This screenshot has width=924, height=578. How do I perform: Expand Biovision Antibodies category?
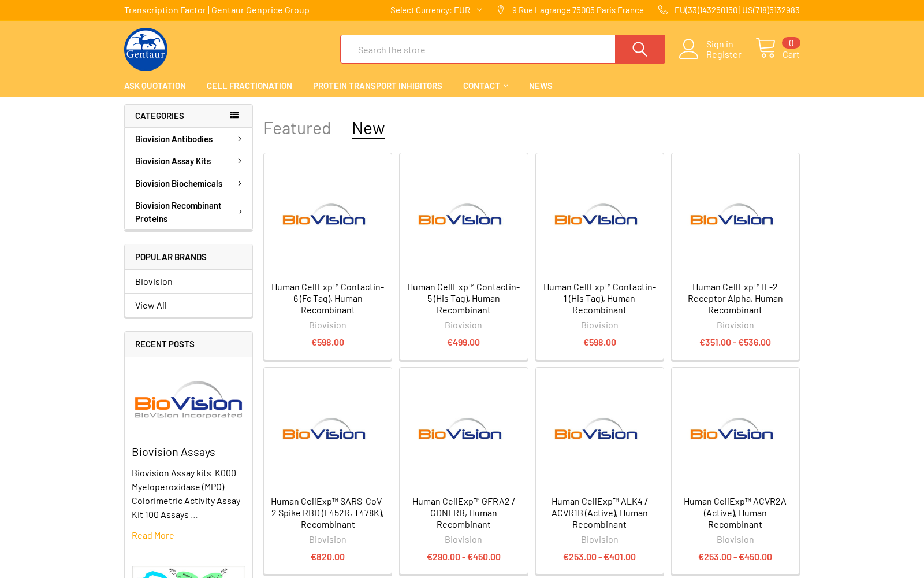point(240,139)
